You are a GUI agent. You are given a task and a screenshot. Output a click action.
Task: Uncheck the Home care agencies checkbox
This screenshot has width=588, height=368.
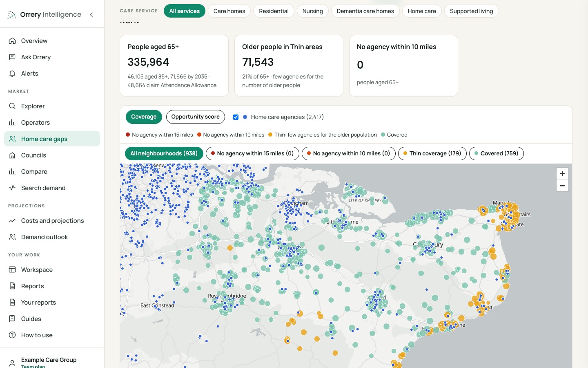(236, 117)
